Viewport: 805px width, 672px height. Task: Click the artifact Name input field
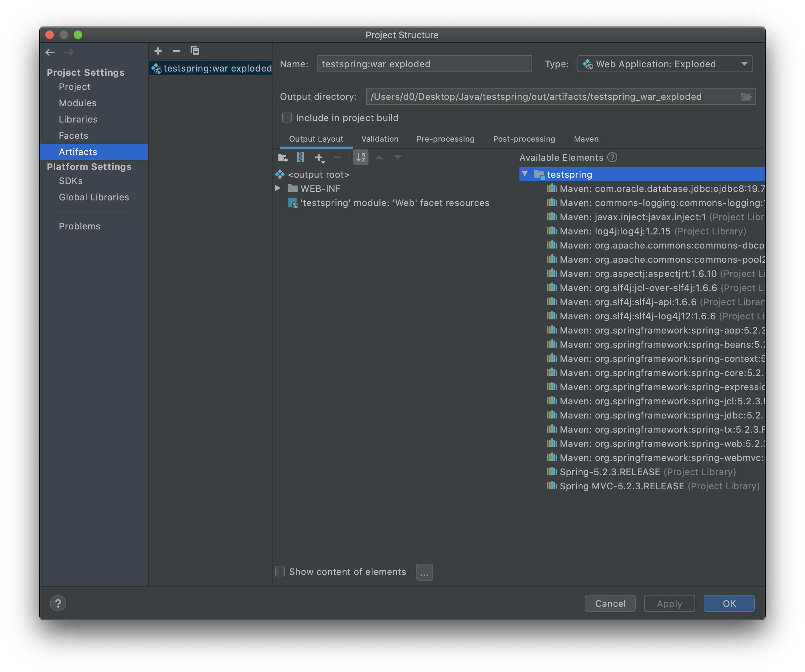tap(424, 64)
